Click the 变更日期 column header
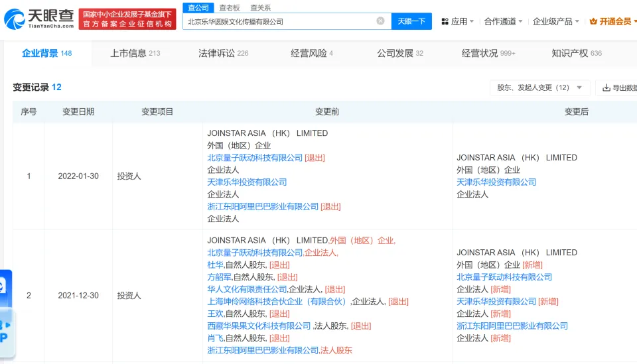The image size is (637, 364). tap(78, 111)
